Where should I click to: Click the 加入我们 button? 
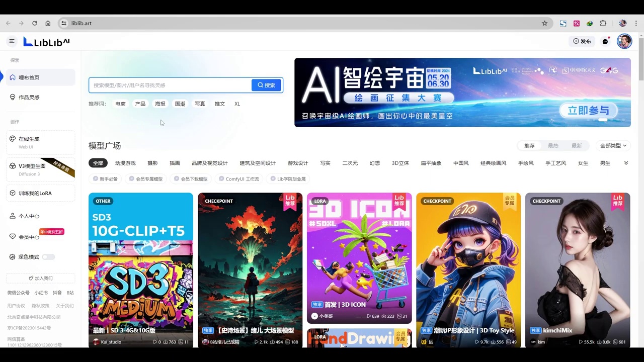[x=41, y=278]
